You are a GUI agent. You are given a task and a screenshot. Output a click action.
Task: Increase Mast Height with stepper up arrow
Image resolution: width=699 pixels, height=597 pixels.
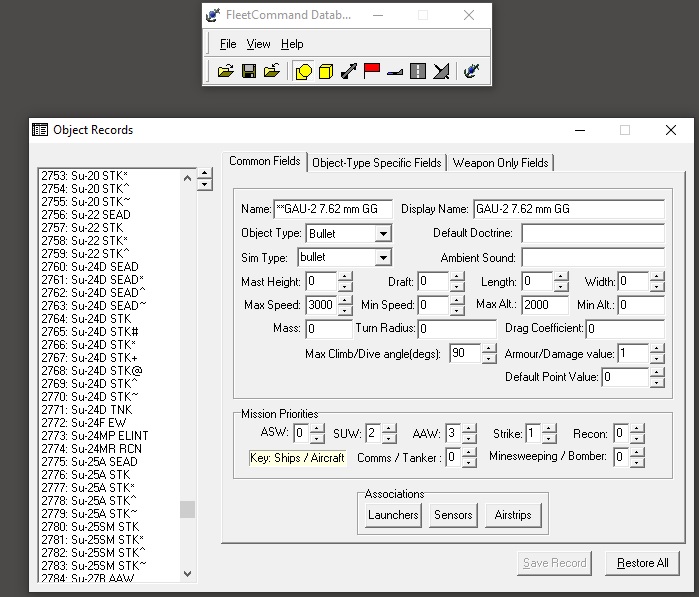(345, 276)
